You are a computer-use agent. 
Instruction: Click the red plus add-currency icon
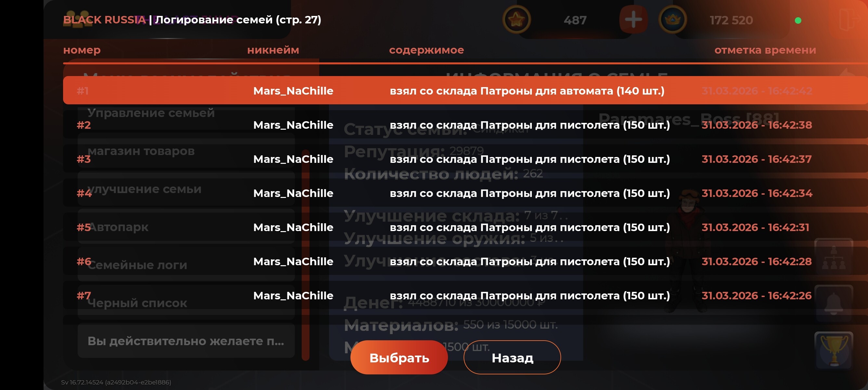click(x=633, y=19)
